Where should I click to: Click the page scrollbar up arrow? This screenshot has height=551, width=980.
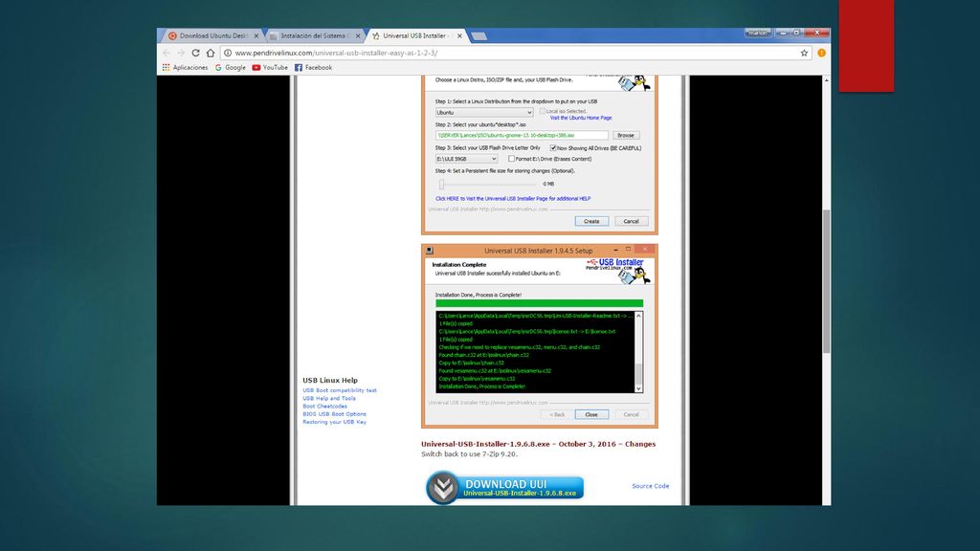click(x=826, y=80)
